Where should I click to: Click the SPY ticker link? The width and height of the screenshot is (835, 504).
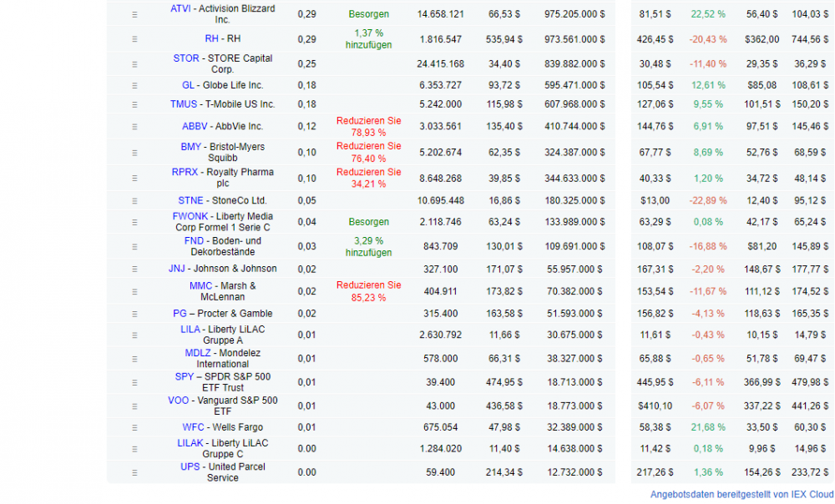pyautogui.click(x=185, y=376)
